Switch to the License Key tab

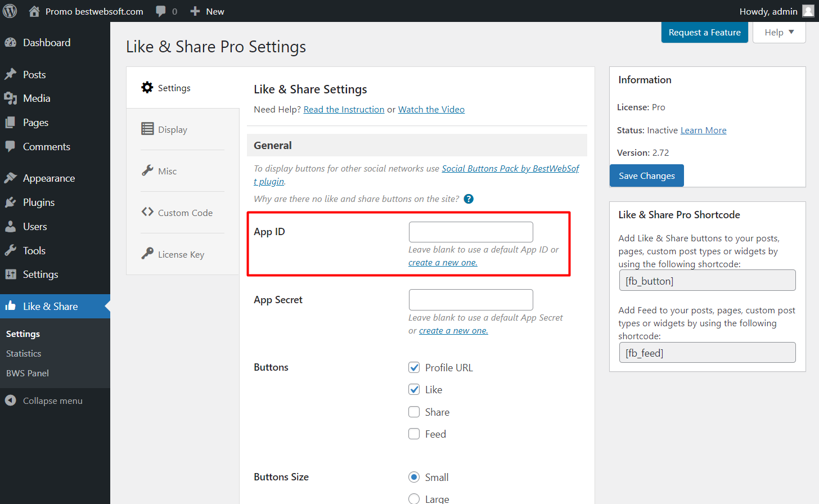(x=182, y=254)
